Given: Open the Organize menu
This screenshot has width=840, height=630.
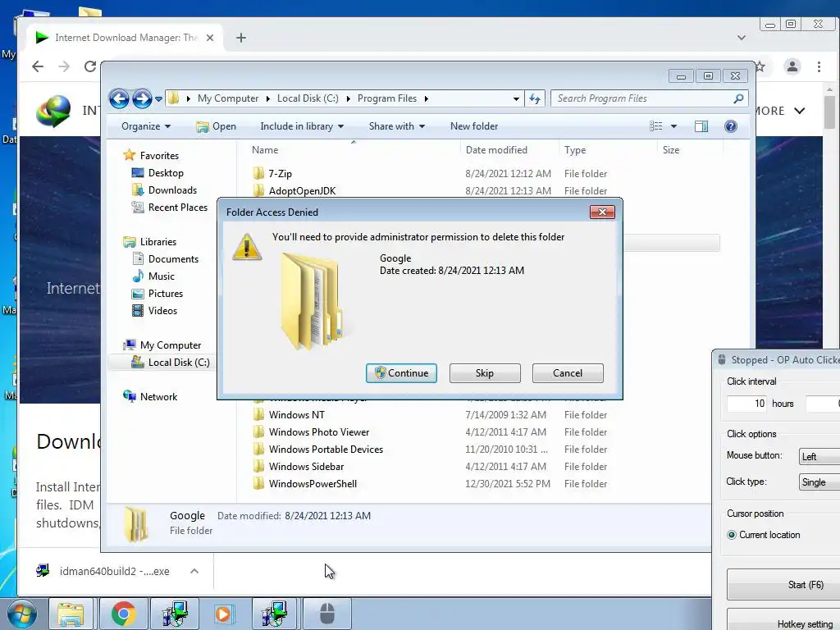Looking at the screenshot, I should coord(146,126).
